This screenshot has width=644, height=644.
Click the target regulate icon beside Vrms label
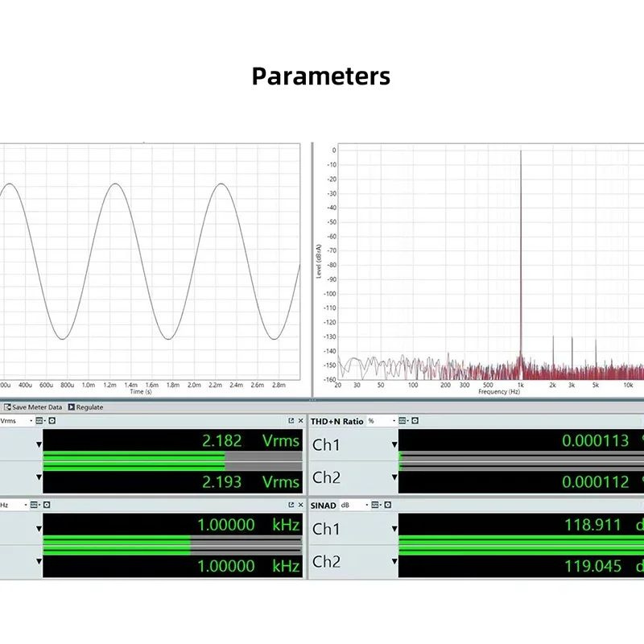pos(50,419)
